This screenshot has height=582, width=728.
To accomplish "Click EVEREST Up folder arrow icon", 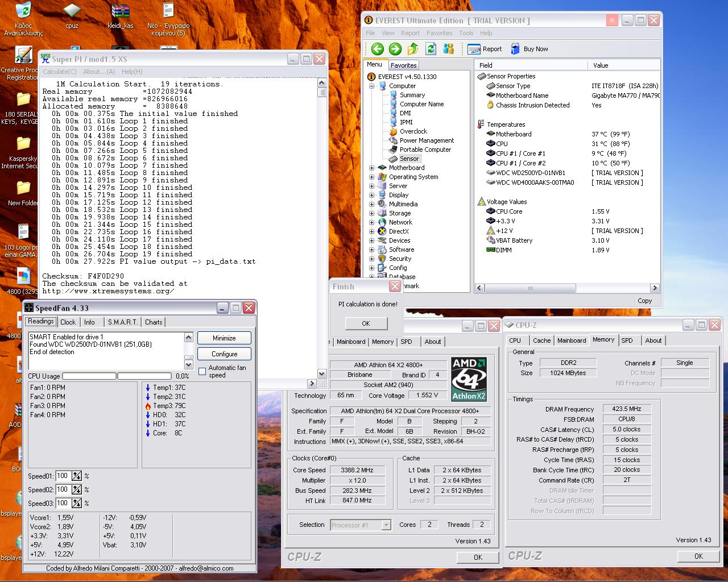I will tap(413, 49).
